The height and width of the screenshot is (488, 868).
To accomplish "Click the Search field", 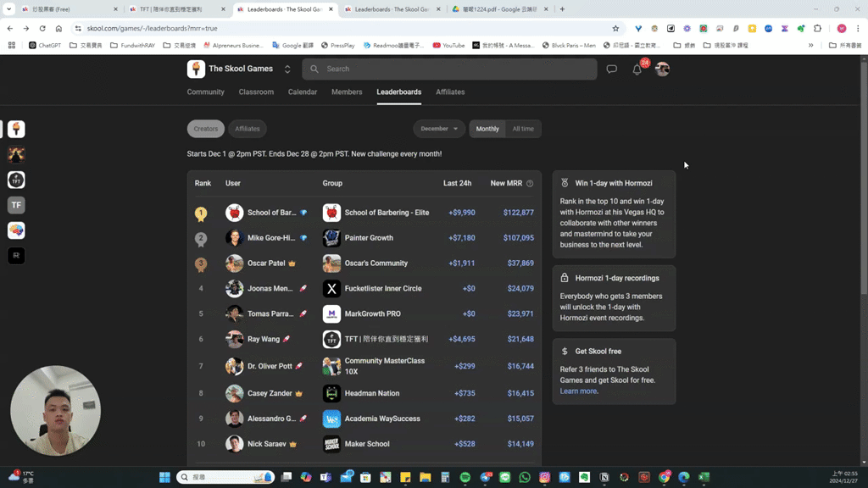I will pos(449,69).
